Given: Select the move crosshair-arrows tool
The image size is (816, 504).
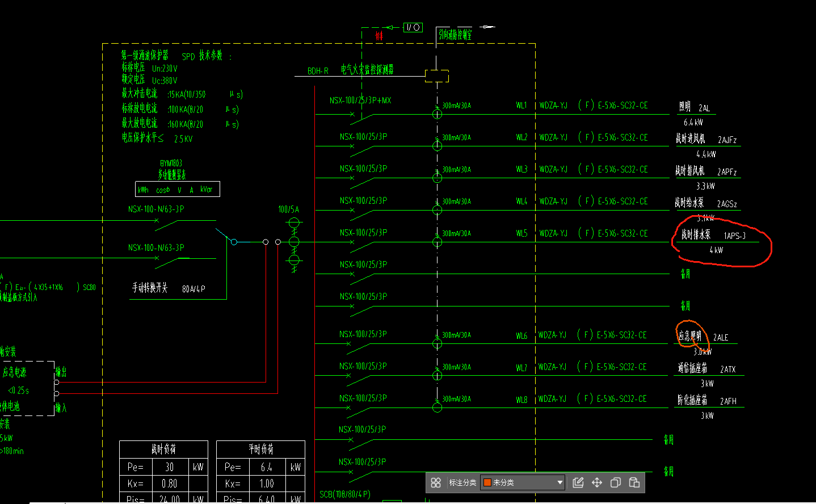Looking at the screenshot, I should pyautogui.click(x=597, y=482).
